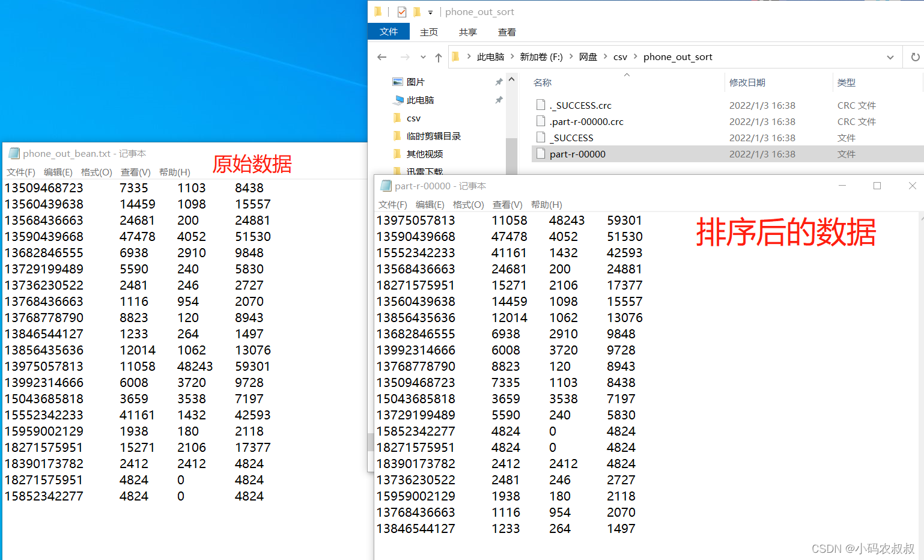Toggle the pin next to 此电脑
The width and height of the screenshot is (924, 560).
(499, 100)
